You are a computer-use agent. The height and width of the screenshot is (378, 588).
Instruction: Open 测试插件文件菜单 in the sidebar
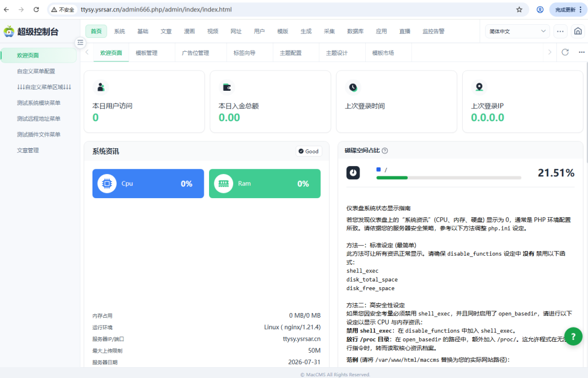coord(38,134)
